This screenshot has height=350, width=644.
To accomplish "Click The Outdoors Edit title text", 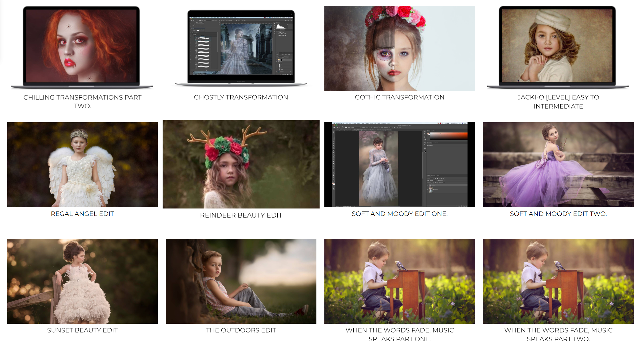I will click(241, 330).
